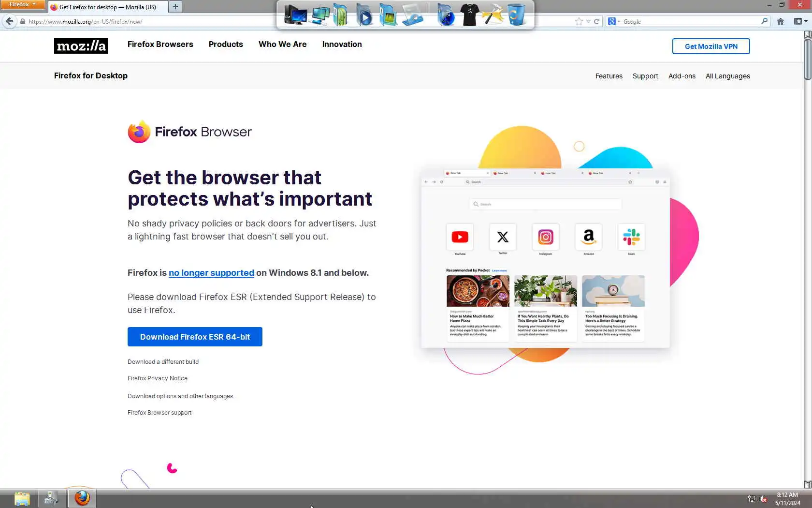This screenshot has height=508, width=812.
Task: Open the pictures folder icon in dock
Action: coord(388,15)
